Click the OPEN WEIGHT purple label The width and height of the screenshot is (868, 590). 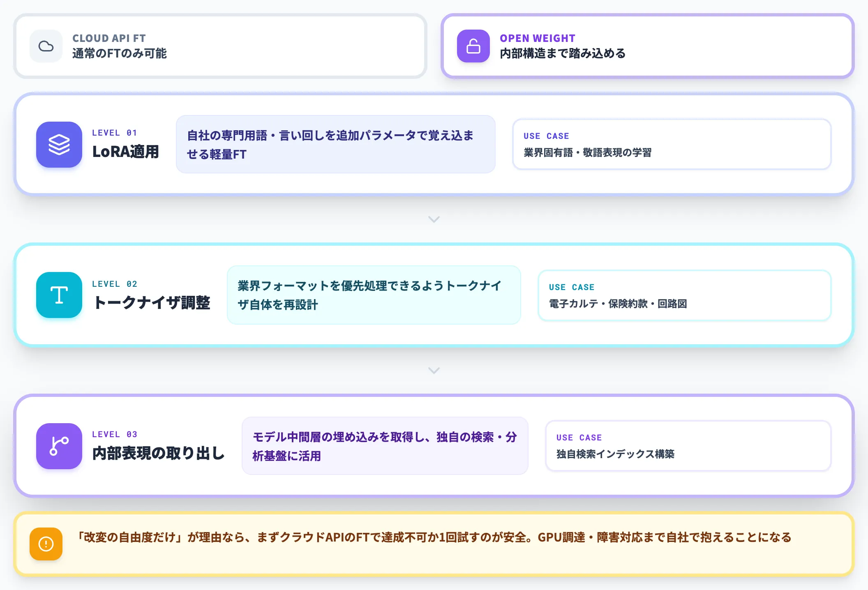click(x=538, y=38)
